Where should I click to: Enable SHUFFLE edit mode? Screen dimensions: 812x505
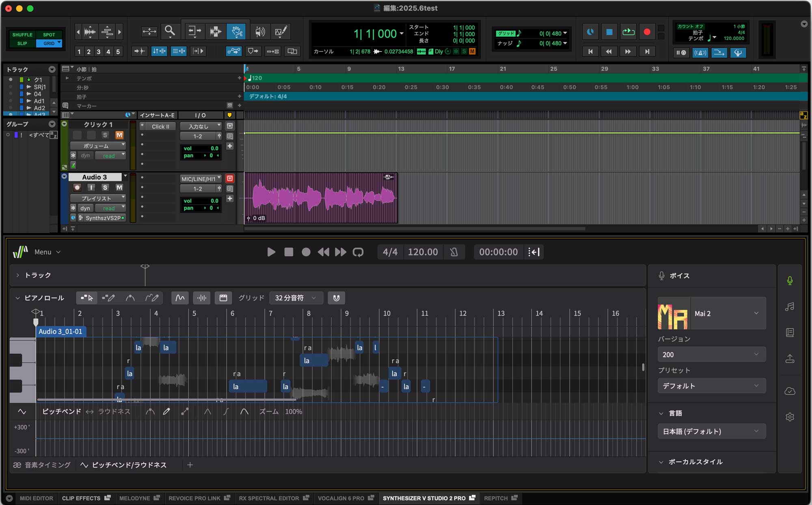click(x=22, y=35)
